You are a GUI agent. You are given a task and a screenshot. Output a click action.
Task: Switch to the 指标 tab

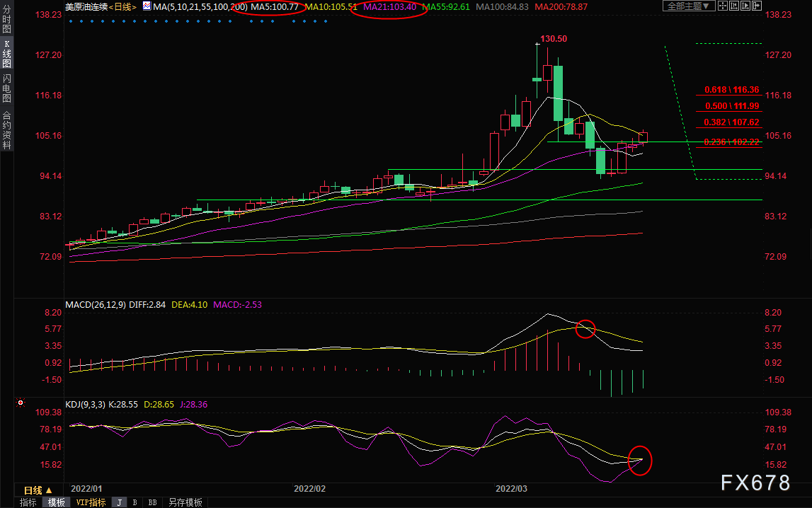click(28, 502)
